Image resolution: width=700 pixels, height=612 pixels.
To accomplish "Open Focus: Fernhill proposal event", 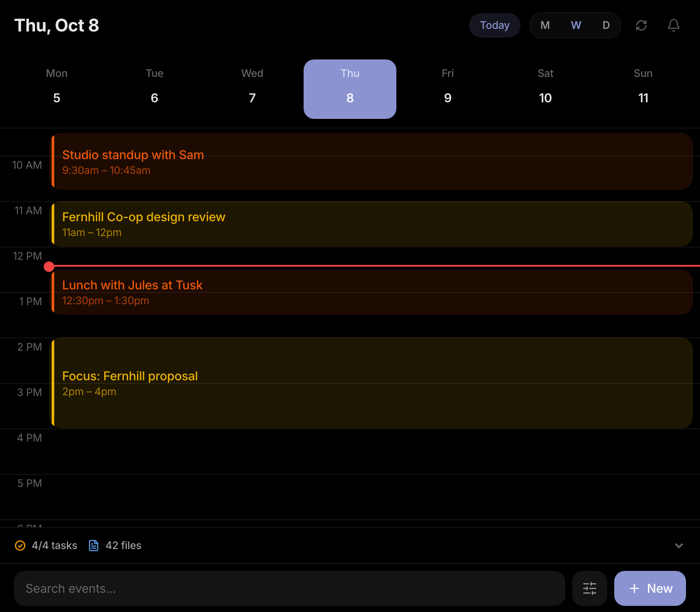I will tap(372, 383).
